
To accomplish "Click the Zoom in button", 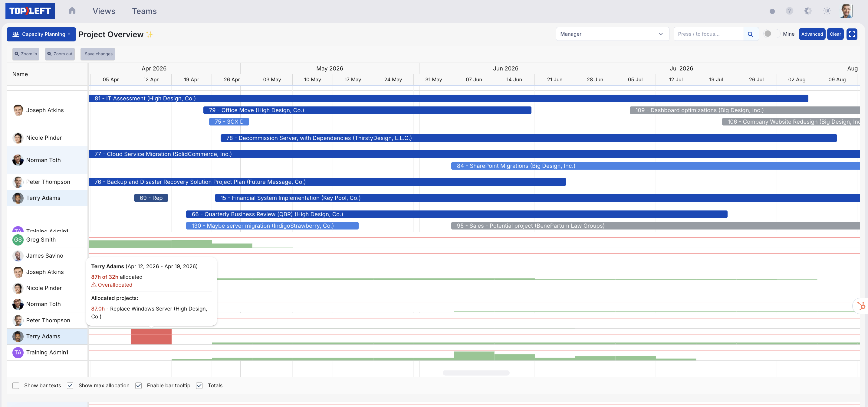I will (x=26, y=54).
